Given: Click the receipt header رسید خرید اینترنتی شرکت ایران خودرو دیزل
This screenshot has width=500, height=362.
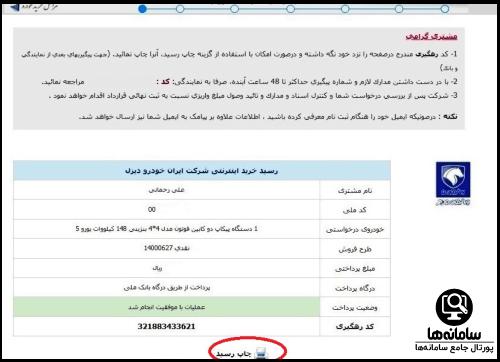Looking at the screenshot, I should point(201,171).
